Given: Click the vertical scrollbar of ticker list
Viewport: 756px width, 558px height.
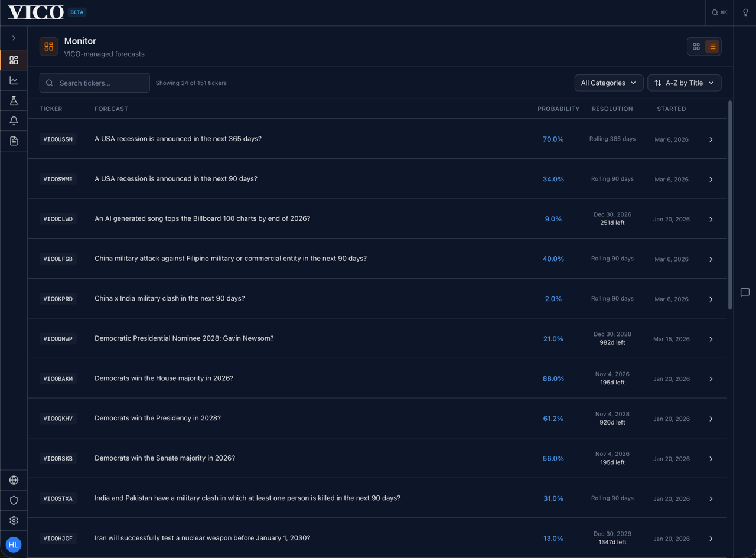Looking at the screenshot, I should tap(730, 205).
